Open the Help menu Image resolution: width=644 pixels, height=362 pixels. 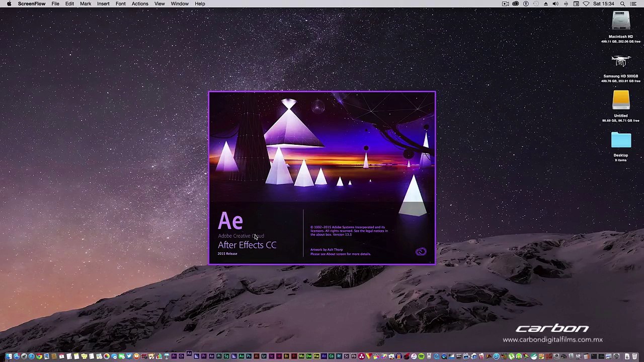click(x=200, y=4)
